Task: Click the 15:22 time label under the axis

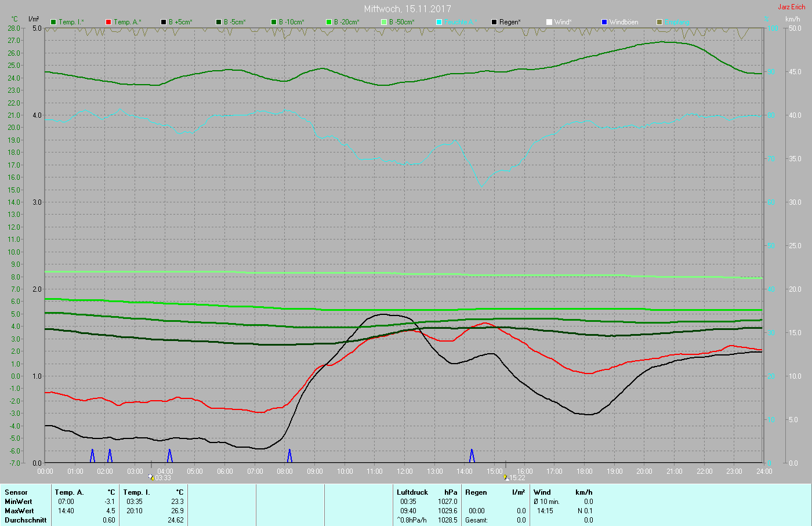Action: (x=517, y=478)
